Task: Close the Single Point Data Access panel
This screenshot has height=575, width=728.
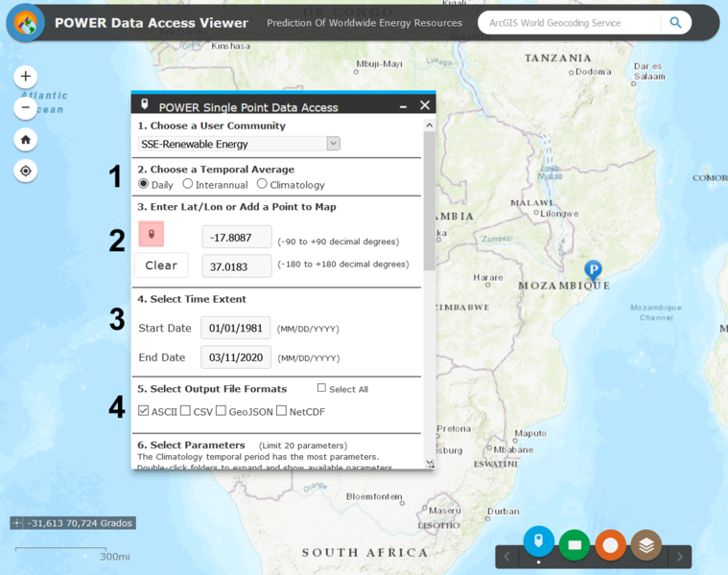Action: pyautogui.click(x=425, y=105)
